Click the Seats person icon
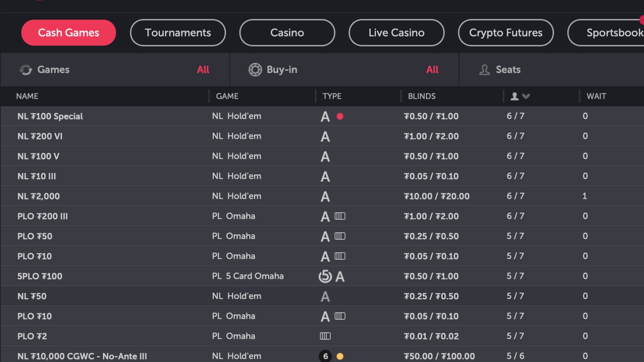 pyautogui.click(x=484, y=70)
